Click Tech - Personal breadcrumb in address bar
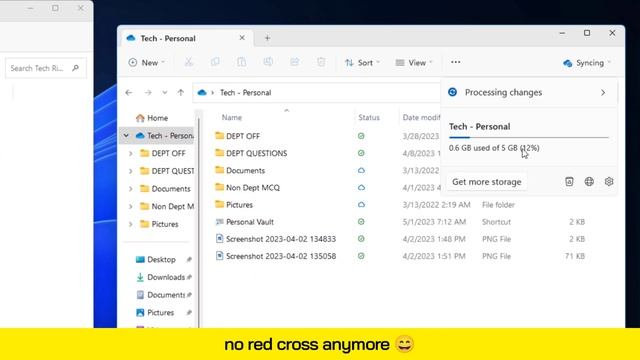The image size is (640, 360). [245, 93]
